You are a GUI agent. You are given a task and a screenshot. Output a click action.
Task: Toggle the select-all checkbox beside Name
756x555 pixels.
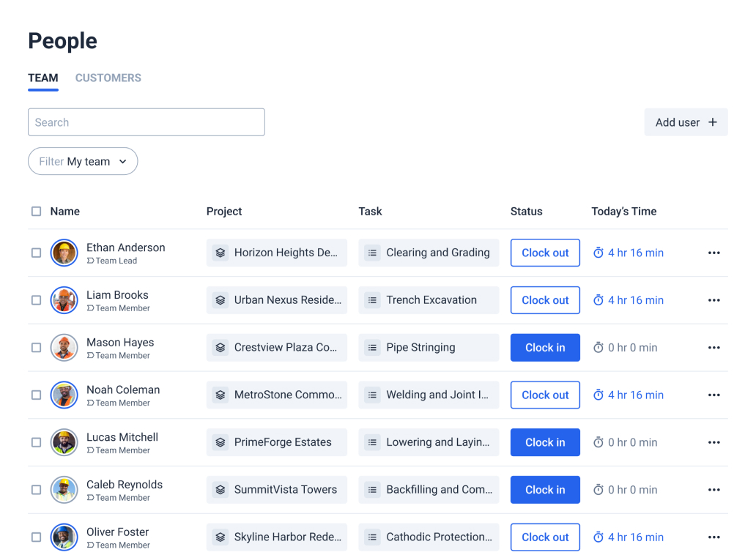(37, 212)
